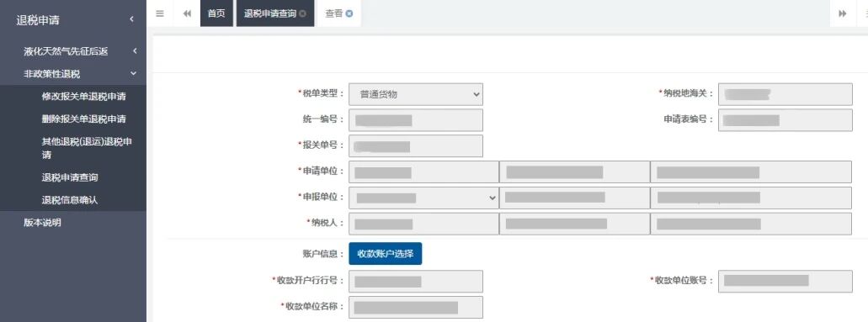Click the 收款账户选择 button
Screen dimensions: 868x322
pos(386,253)
